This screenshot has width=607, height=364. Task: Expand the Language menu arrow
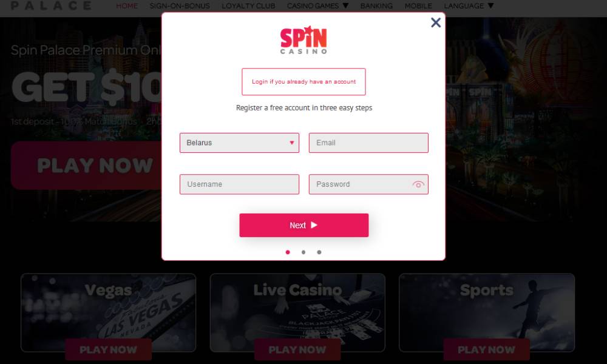[490, 6]
